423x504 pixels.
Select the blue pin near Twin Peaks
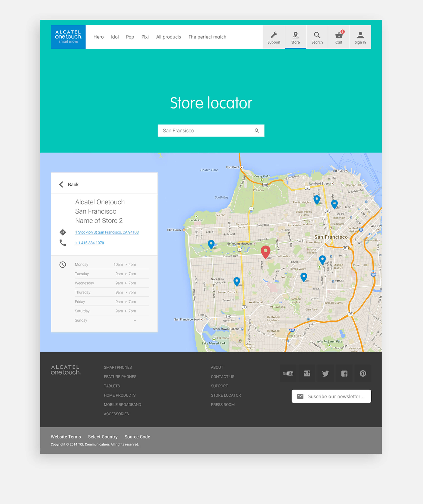(304, 277)
